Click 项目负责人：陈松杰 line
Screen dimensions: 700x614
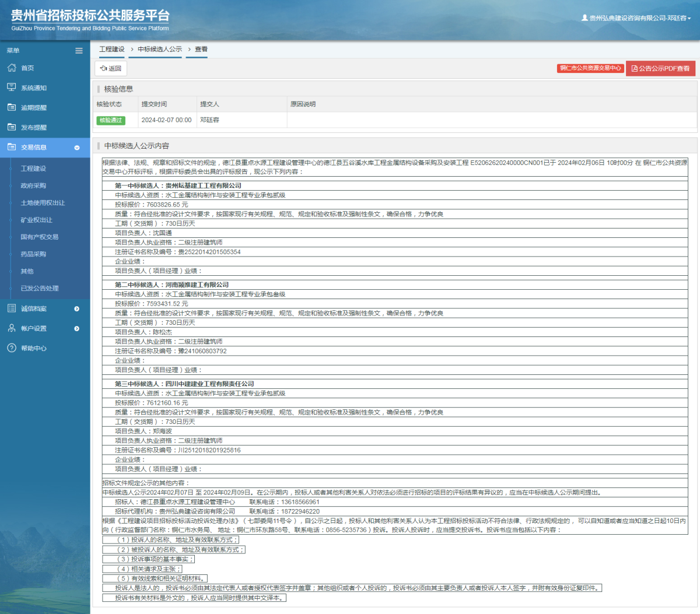(143, 332)
